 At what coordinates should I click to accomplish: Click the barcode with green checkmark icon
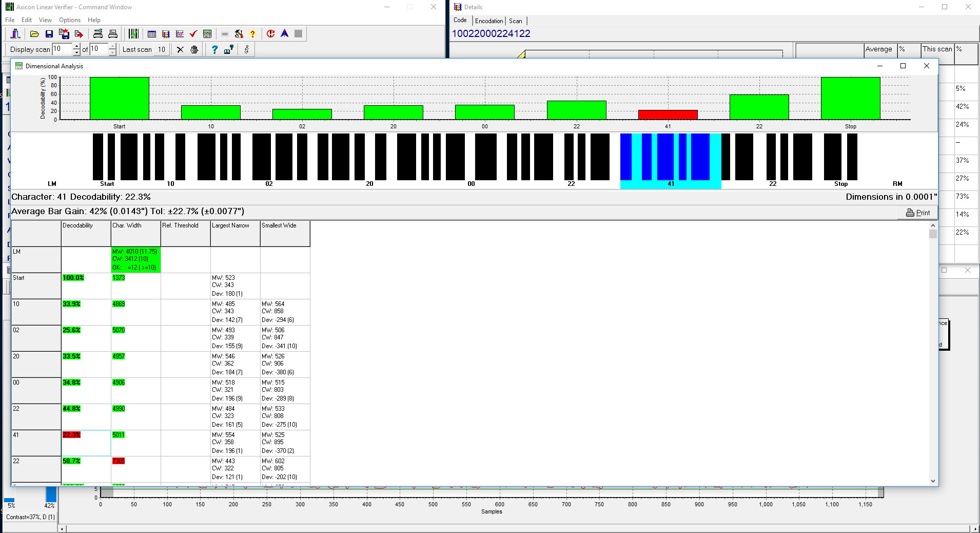[133, 34]
